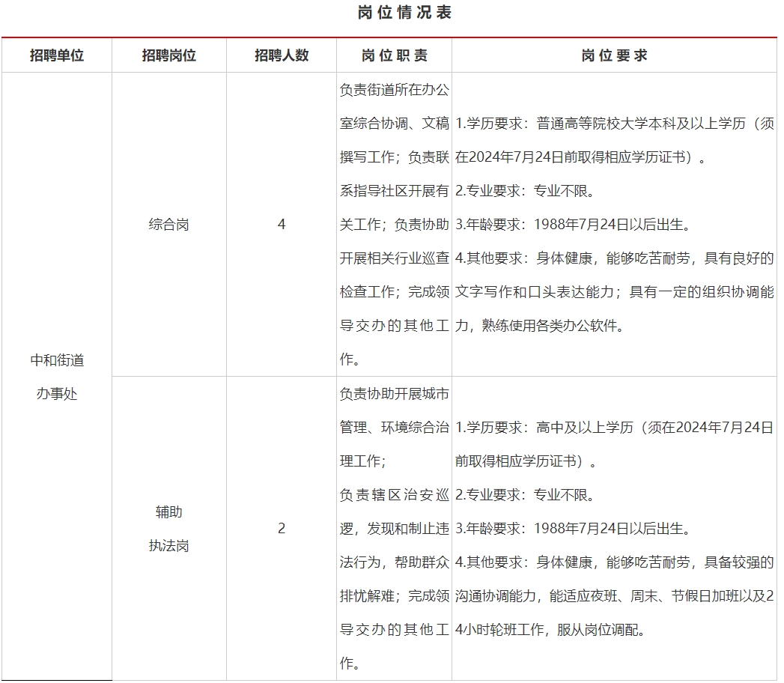The height and width of the screenshot is (683, 784).
Task: Click 4.其他要求 具备较强的 line
Action: tap(615, 562)
